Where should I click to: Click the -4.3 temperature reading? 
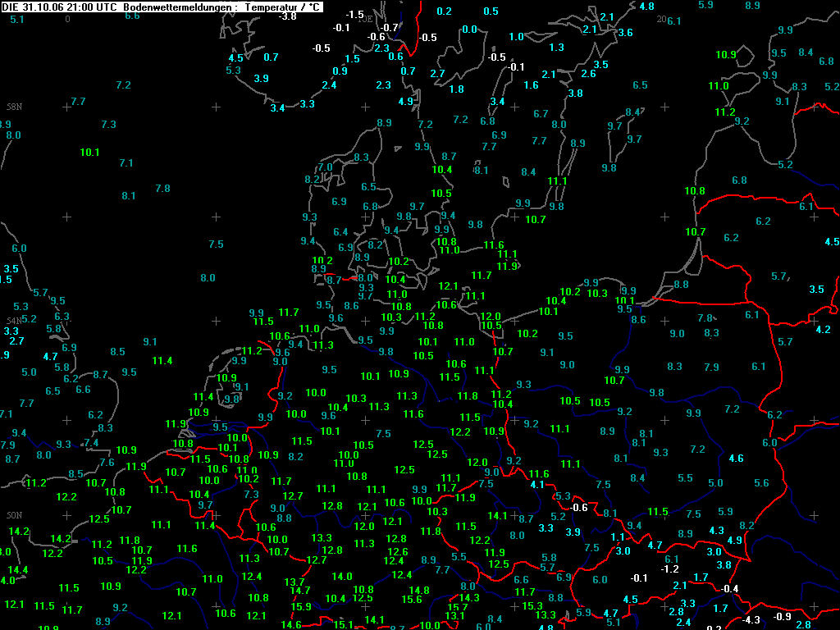tap(751, 620)
